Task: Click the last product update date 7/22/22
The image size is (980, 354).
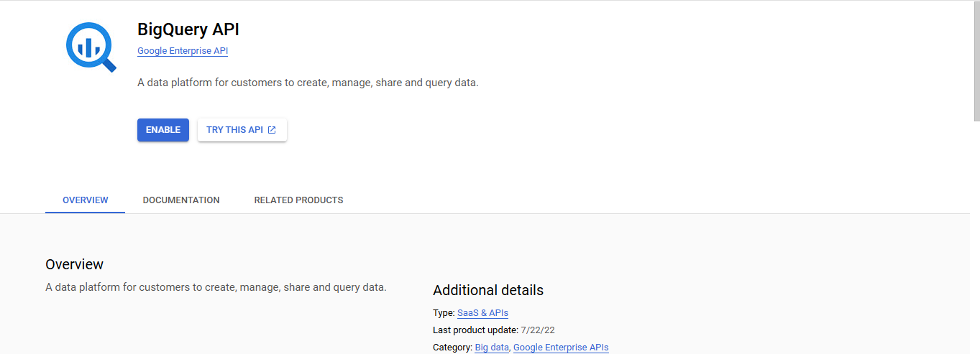Action: [x=538, y=330]
